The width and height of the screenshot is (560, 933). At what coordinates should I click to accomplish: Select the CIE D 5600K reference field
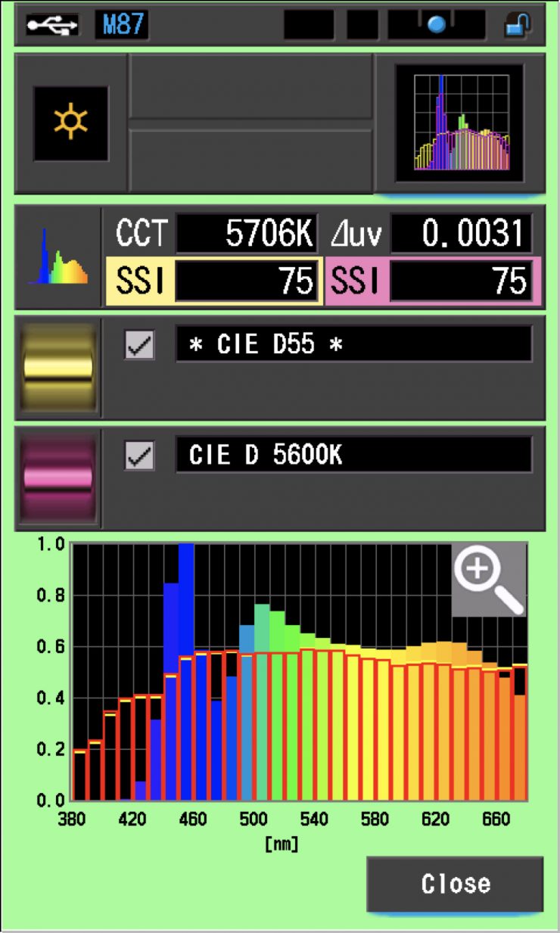click(353, 456)
